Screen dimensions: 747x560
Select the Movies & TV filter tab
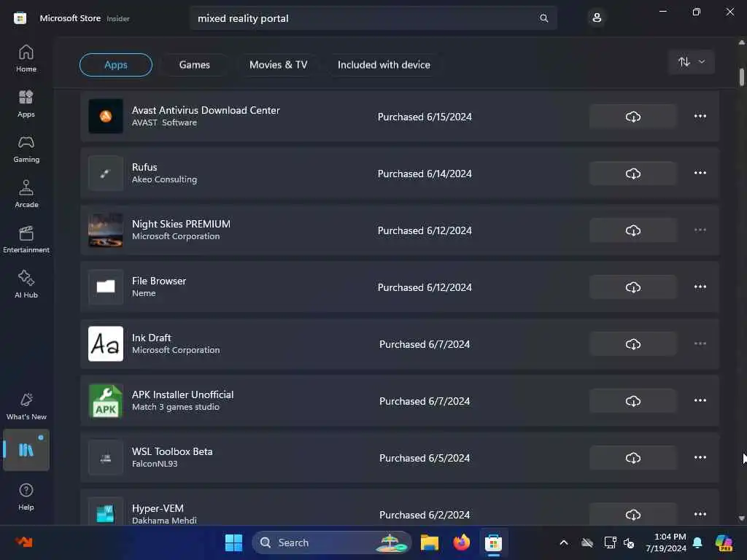[278, 65]
